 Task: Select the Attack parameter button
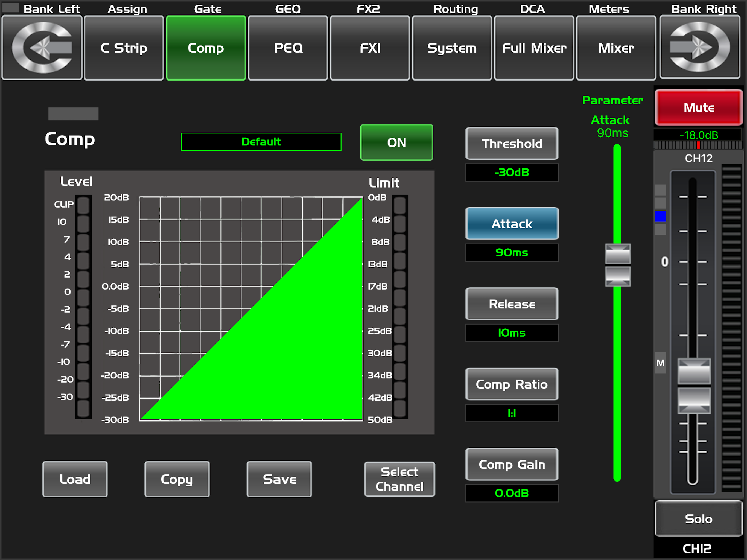[512, 224]
